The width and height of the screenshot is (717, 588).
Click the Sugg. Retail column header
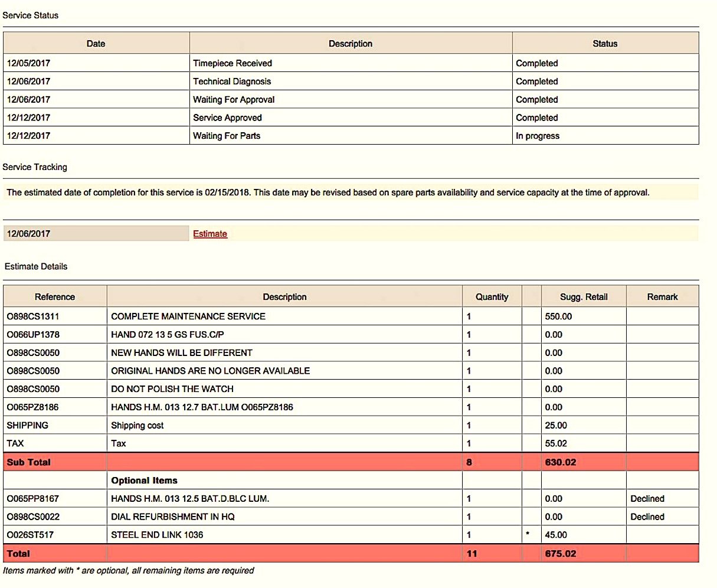[583, 297]
